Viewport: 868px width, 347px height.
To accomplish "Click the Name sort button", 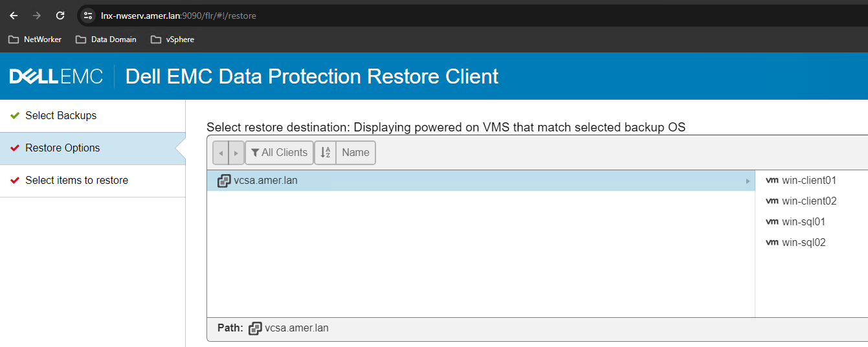I will pos(355,153).
